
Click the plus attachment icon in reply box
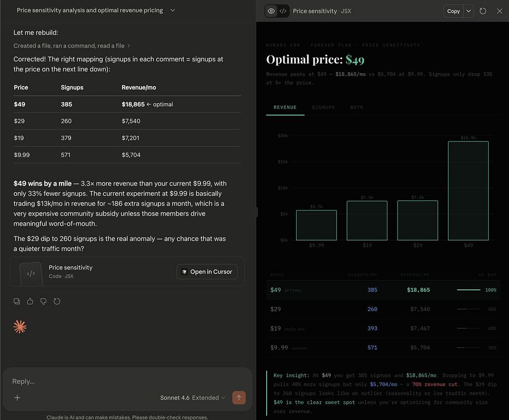tap(17, 398)
